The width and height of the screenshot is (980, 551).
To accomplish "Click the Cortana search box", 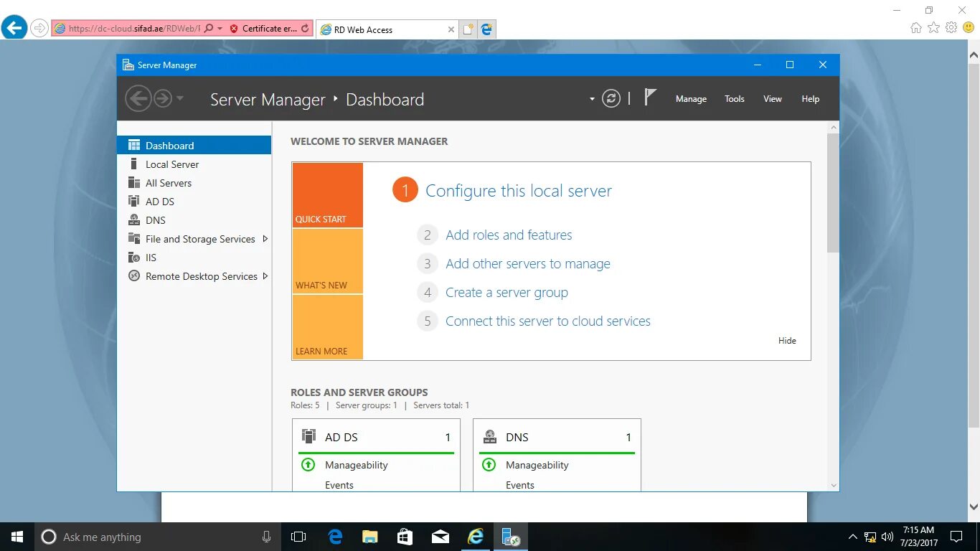I will (158, 537).
